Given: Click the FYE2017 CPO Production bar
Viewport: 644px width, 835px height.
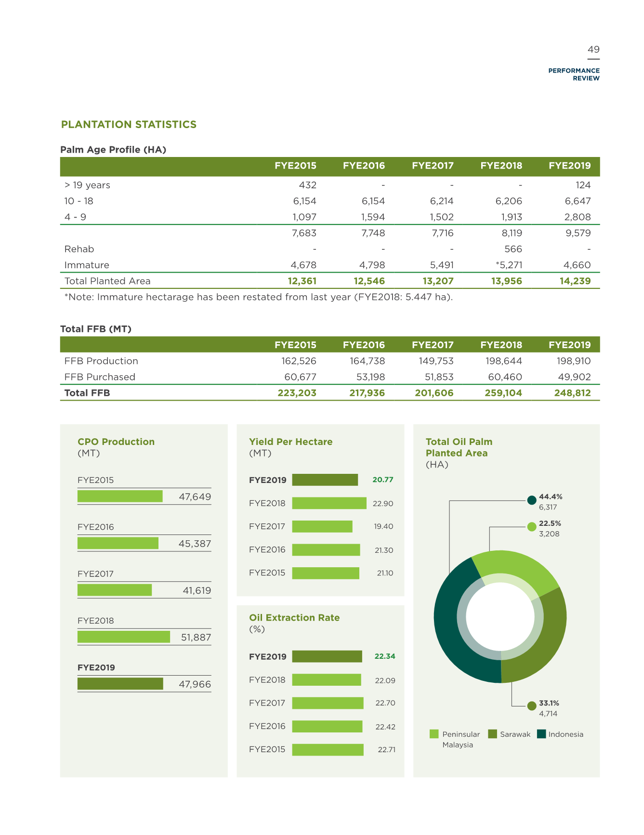Looking at the screenshot, I should (115, 590).
